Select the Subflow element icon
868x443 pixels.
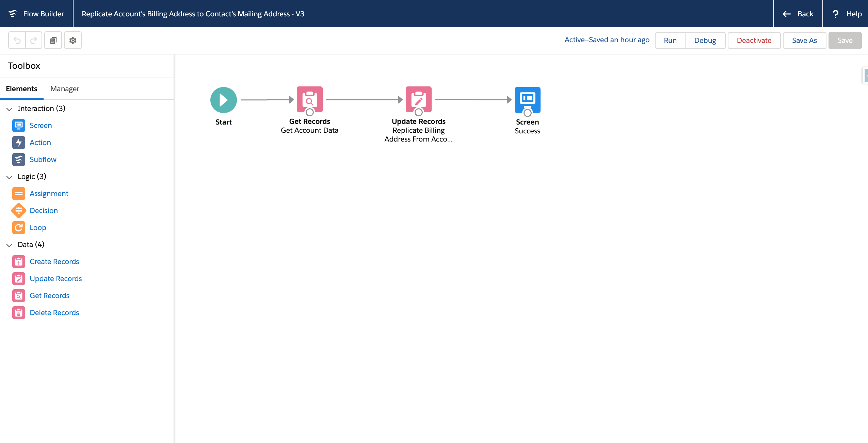pos(19,159)
